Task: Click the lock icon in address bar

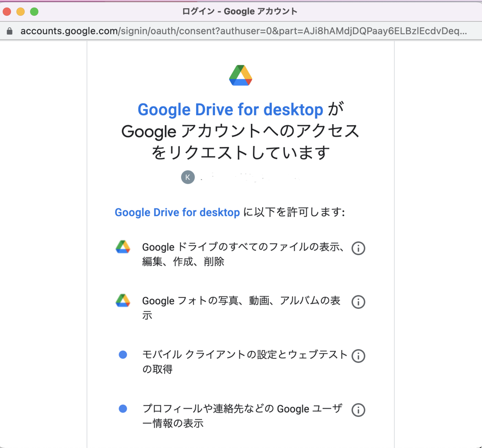Action: point(10,31)
